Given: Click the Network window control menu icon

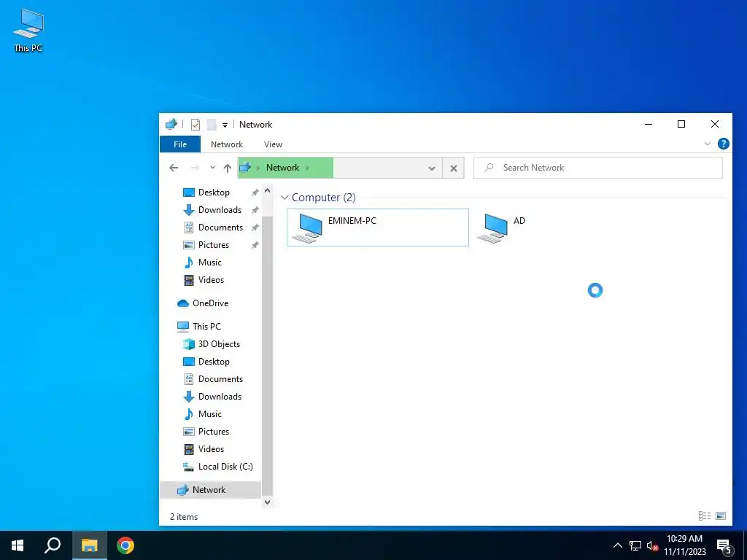Looking at the screenshot, I should [x=171, y=124].
